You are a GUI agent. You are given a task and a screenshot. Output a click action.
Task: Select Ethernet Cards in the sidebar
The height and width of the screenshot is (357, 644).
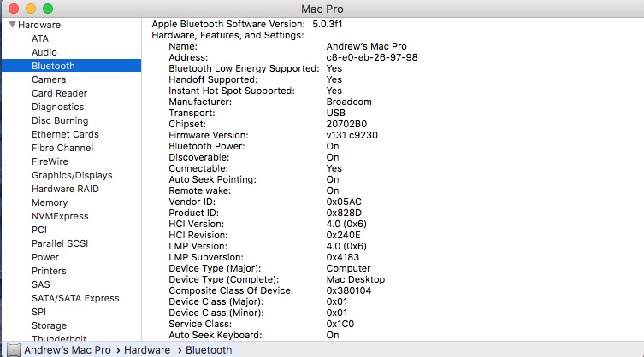65,134
